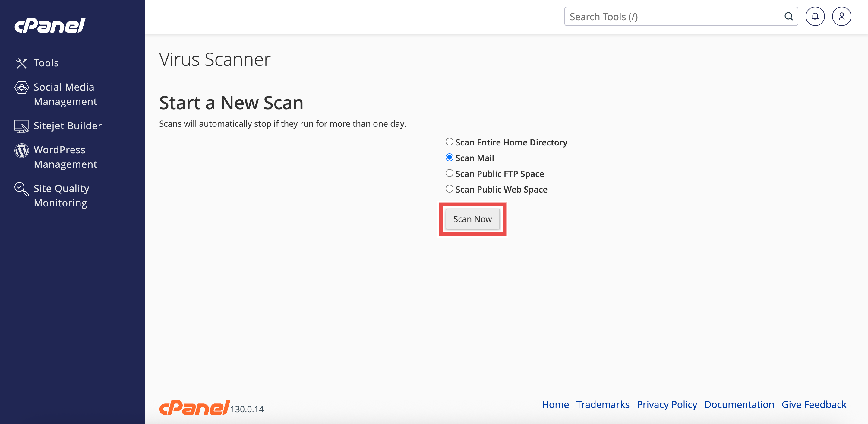Image resolution: width=868 pixels, height=424 pixels.
Task: Focus the Search Tools input field
Action: tap(674, 17)
